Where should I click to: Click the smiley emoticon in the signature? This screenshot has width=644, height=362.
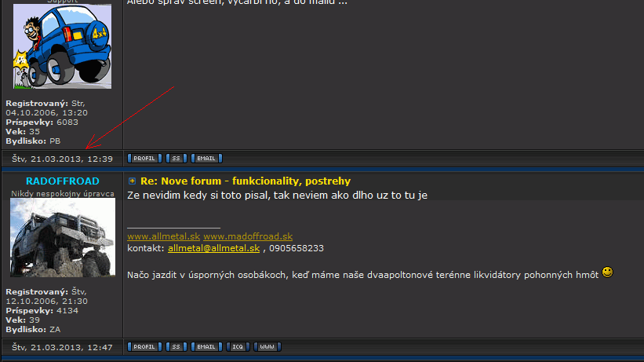(607, 272)
